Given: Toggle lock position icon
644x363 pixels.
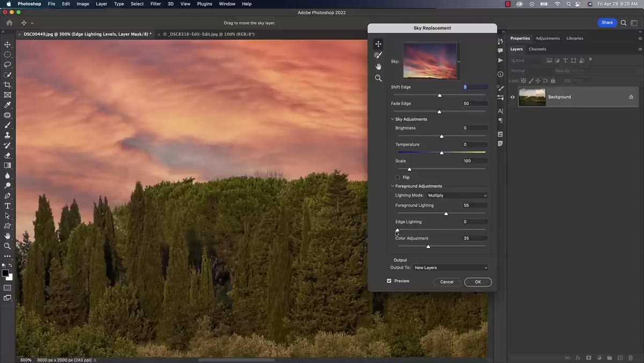Looking at the screenshot, I should click(x=538, y=81).
